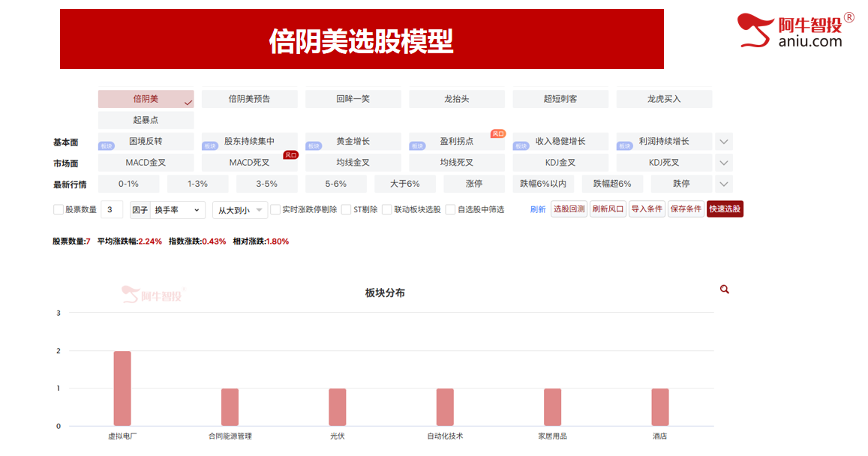Toggle the 股票数量 checkbox
The image size is (868, 456).
(58, 209)
